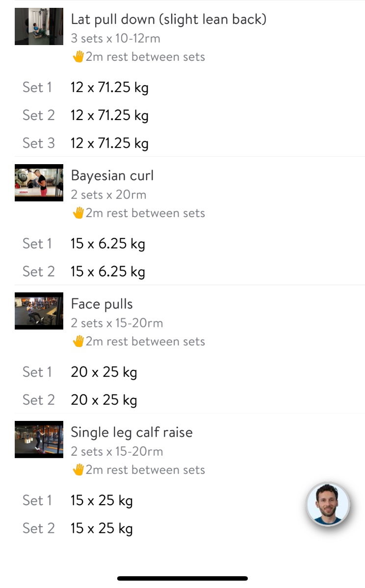365x588 pixels.
Task: Edit Face pulls Set 1 value
Action: [104, 372]
